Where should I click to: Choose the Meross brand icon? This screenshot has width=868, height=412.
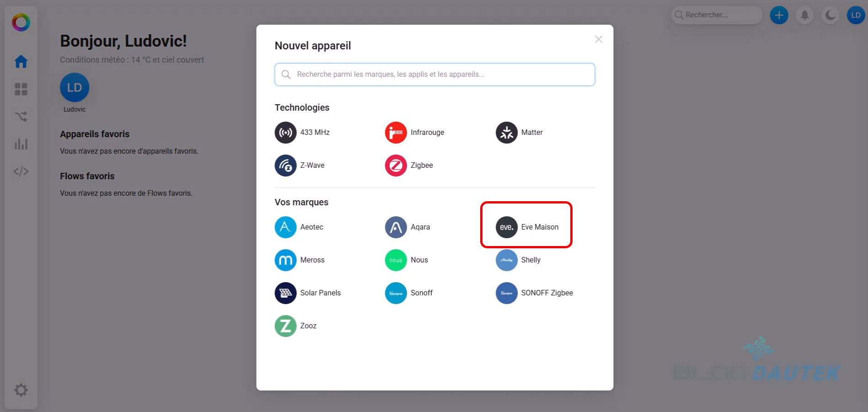point(285,260)
